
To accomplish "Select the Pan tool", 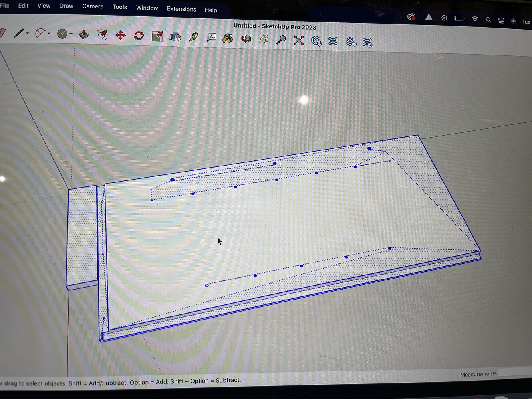I will [264, 39].
